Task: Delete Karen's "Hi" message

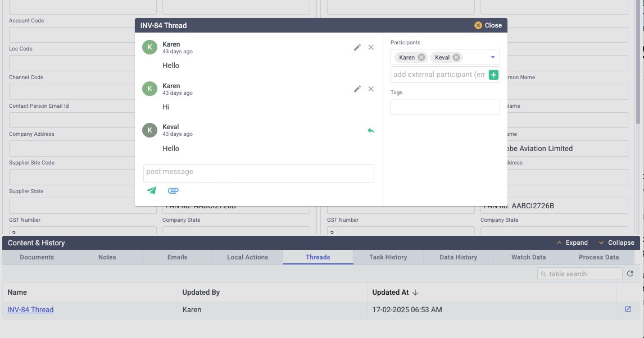Action: [x=371, y=89]
